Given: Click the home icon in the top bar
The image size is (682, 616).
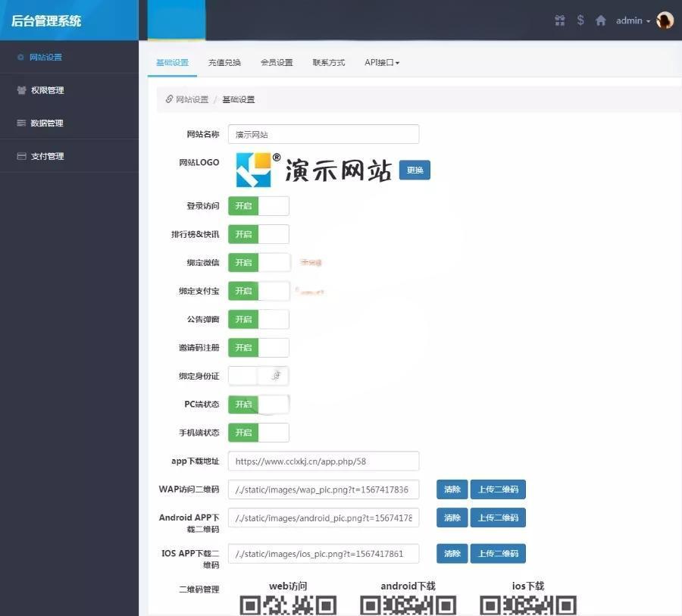Looking at the screenshot, I should (601, 20).
